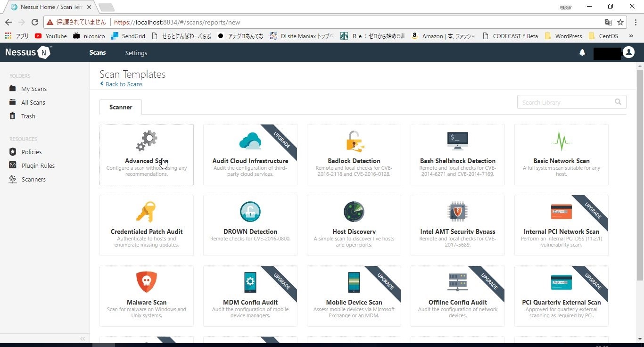Open Mobile Device Scan icon
The width and height of the screenshot is (644, 347).
[x=354, y=282]
